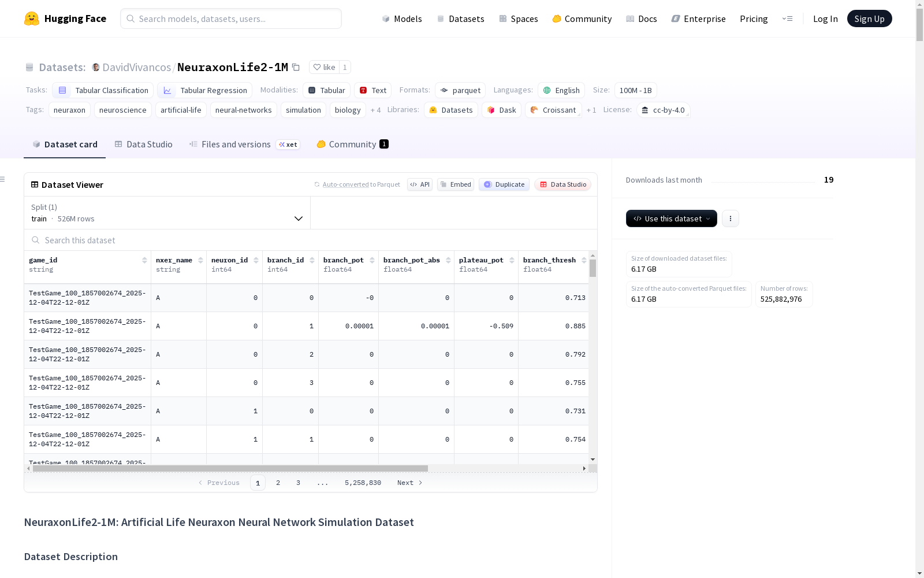Go to the Pricing page
924x578 pixels.
tap(754, 18)
